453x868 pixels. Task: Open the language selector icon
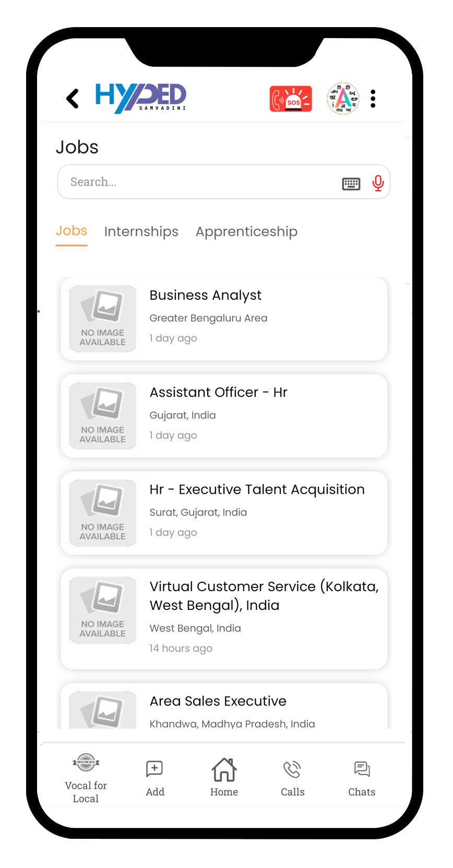343,99
